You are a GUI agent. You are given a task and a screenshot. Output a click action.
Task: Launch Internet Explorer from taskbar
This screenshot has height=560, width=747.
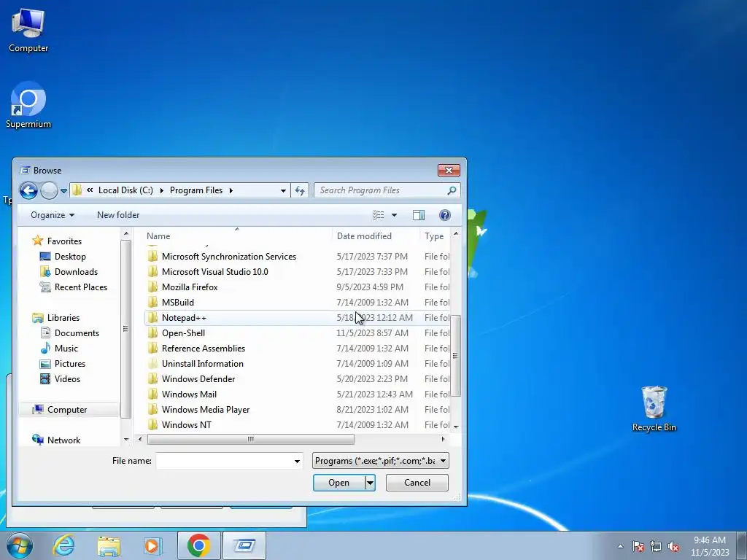64,545
